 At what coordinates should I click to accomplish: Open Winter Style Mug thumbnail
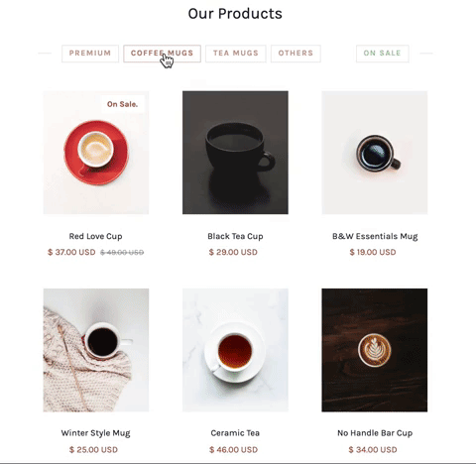[96, 350]
